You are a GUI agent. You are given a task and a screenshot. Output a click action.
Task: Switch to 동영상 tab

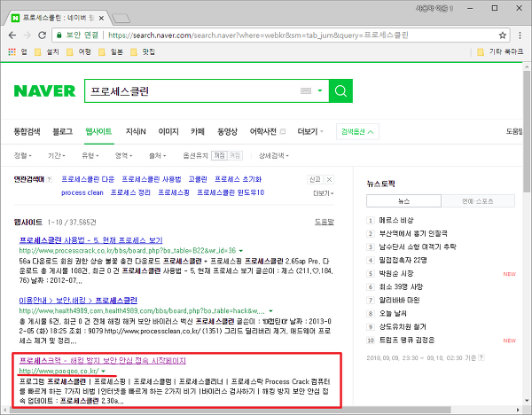[227, 131]
